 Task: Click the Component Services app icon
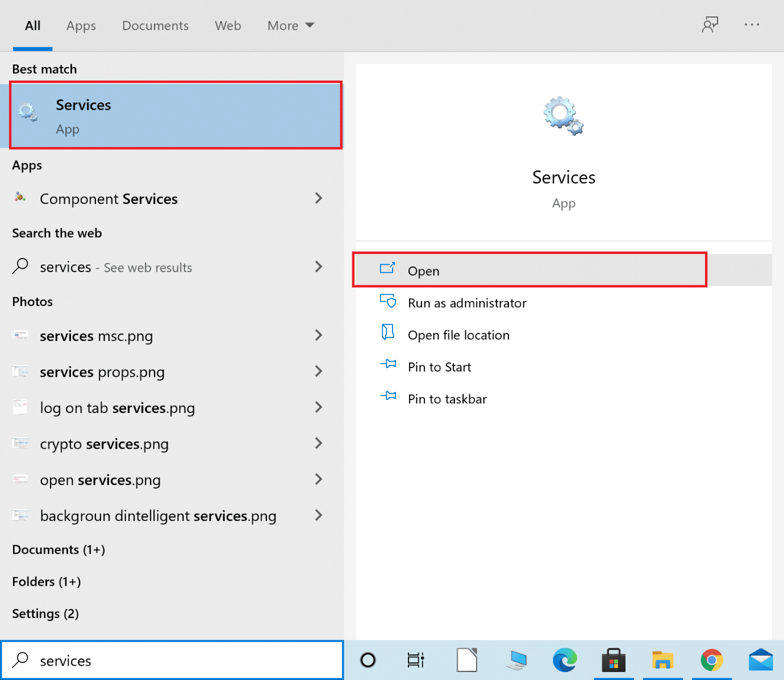click(19, 198)
